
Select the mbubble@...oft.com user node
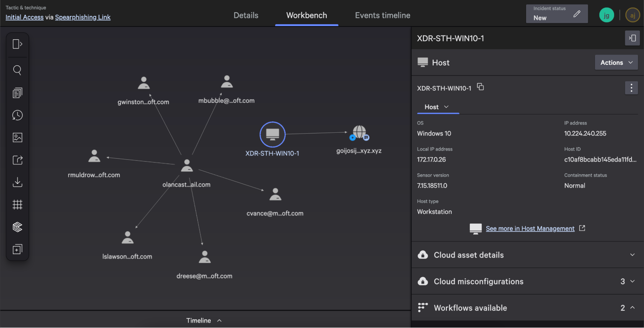(x=227, y=82)
